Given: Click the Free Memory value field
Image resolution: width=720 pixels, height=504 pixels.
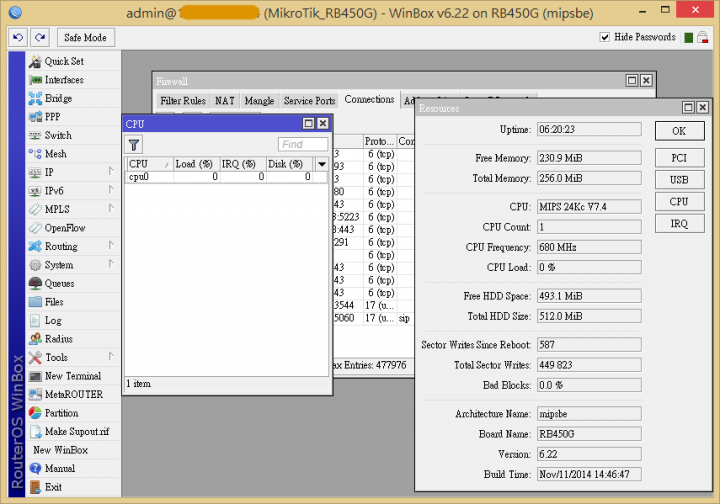Looking at the screenshot, I should [589, 158].
